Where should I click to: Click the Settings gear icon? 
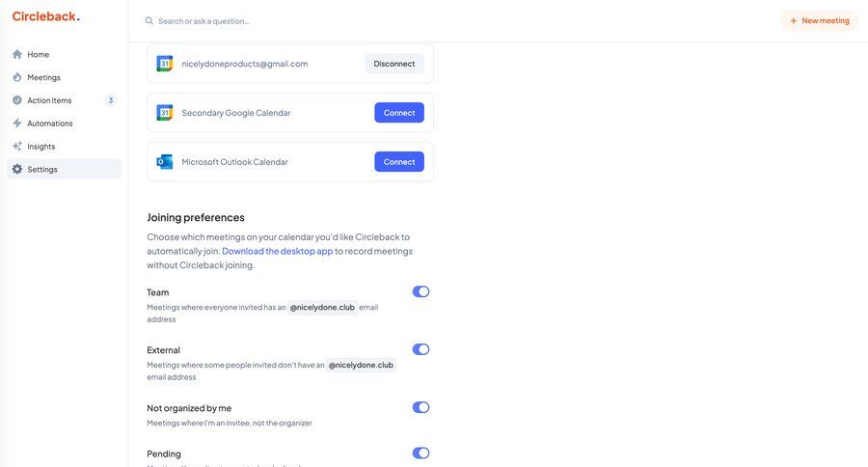coord(17,169)
